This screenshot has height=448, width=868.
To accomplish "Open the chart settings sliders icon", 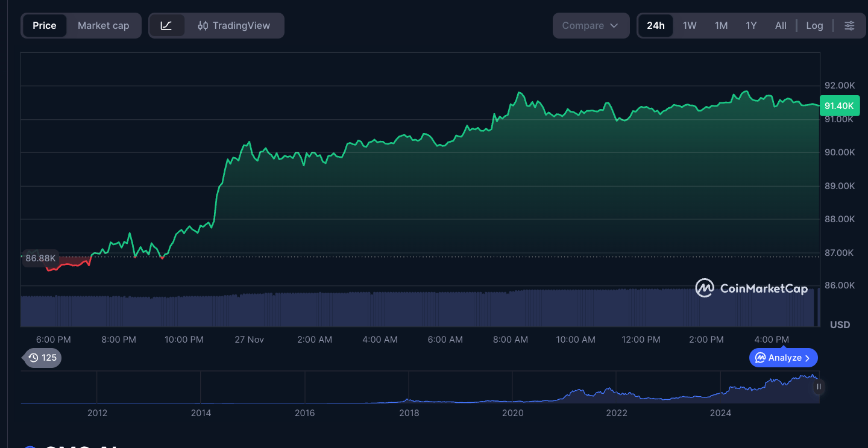I will [x=849, y=26].
